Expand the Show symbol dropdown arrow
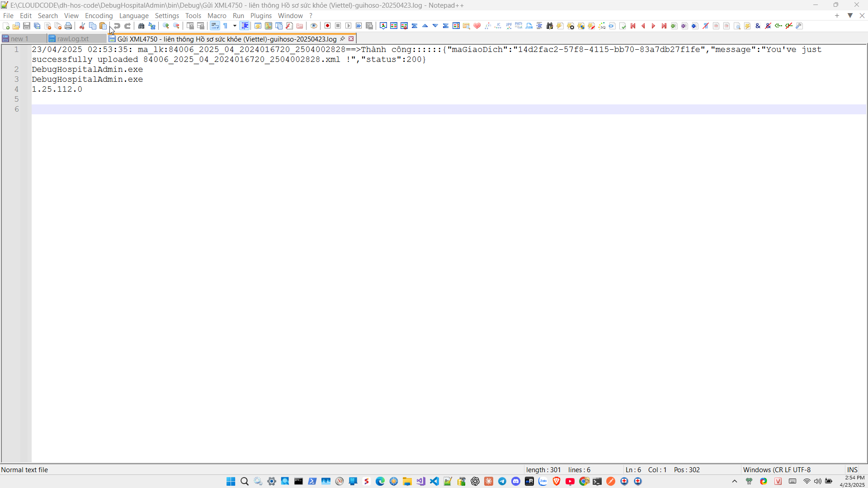This screenshot has height=488, width=868. pyautogui.click(x=235, y=26)
